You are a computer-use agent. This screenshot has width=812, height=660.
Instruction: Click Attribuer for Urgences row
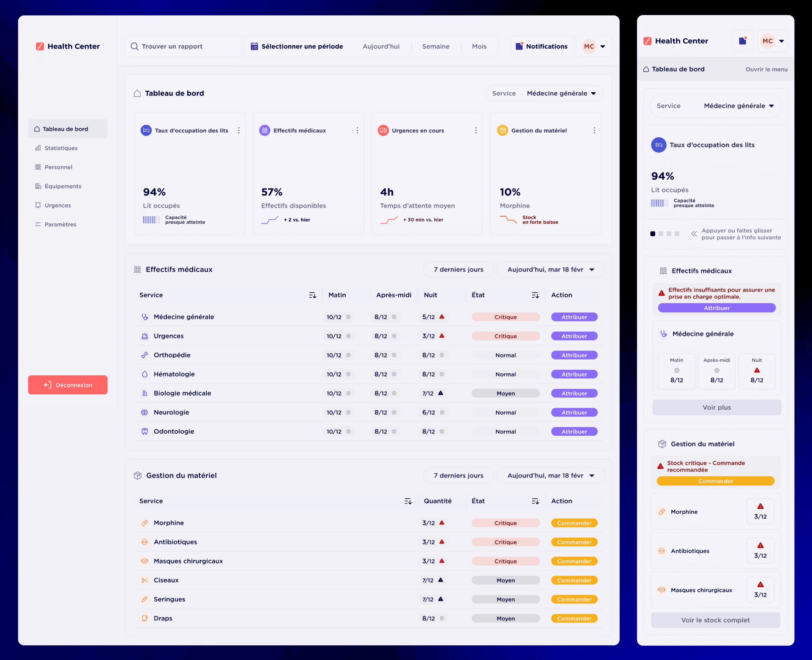pos(574,336)
